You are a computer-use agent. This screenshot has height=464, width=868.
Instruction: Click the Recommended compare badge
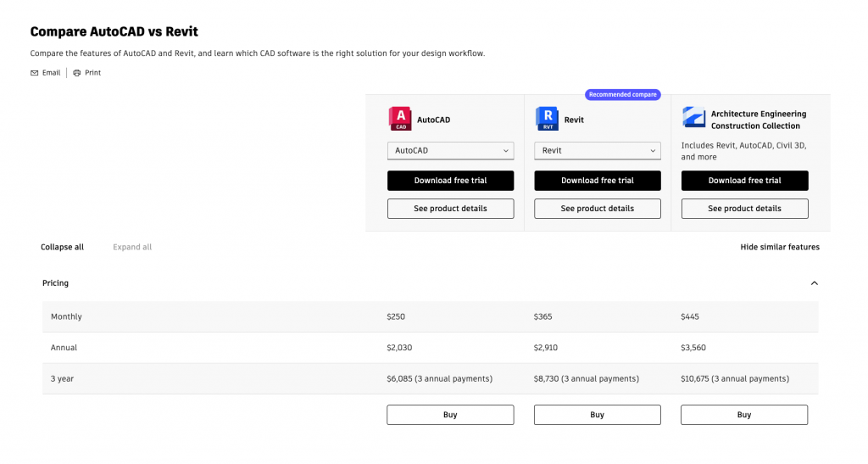(x=622, y=95)
